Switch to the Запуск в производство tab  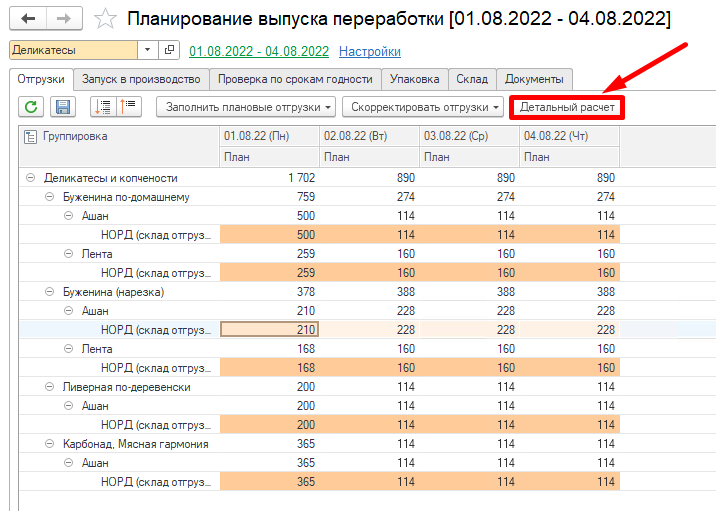[x=141, y=79]
